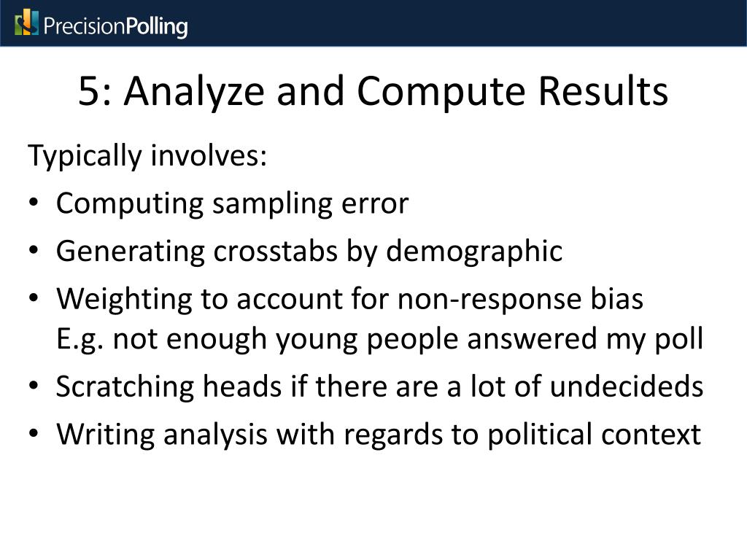Click the words 'political context'

(x=594, y=435)
